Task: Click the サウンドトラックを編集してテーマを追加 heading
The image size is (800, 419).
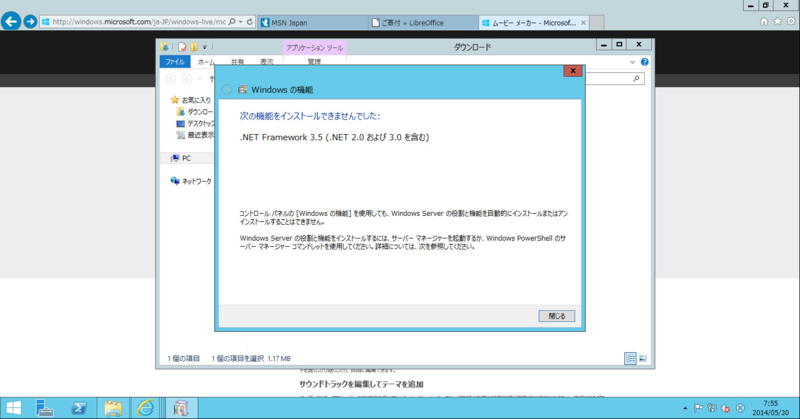Action: 361,384
